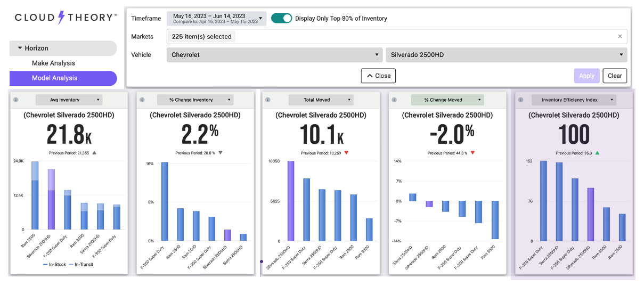Select Model Analysis menu item
The width and height of the screenshot is (644, 286).
(63, 78)
